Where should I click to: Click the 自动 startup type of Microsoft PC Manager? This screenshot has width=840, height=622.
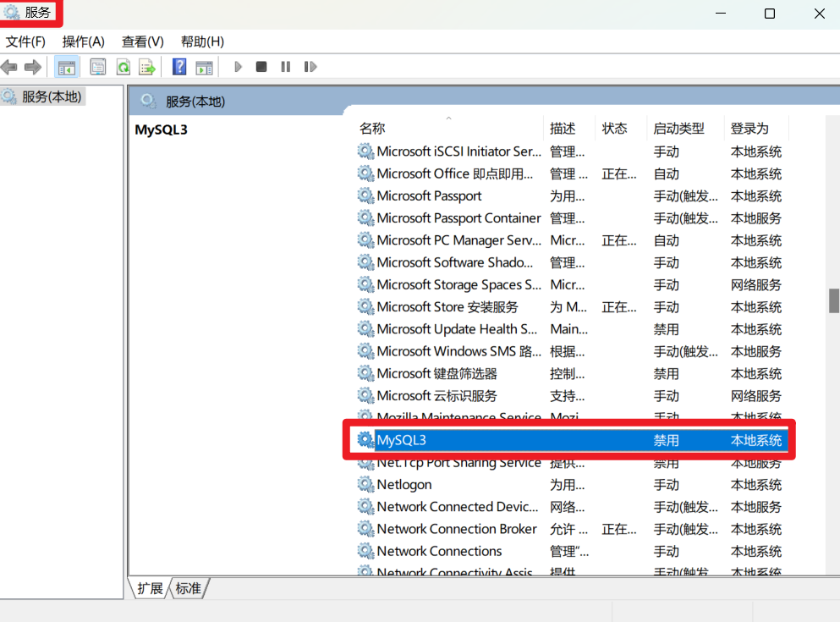(666, 240)
